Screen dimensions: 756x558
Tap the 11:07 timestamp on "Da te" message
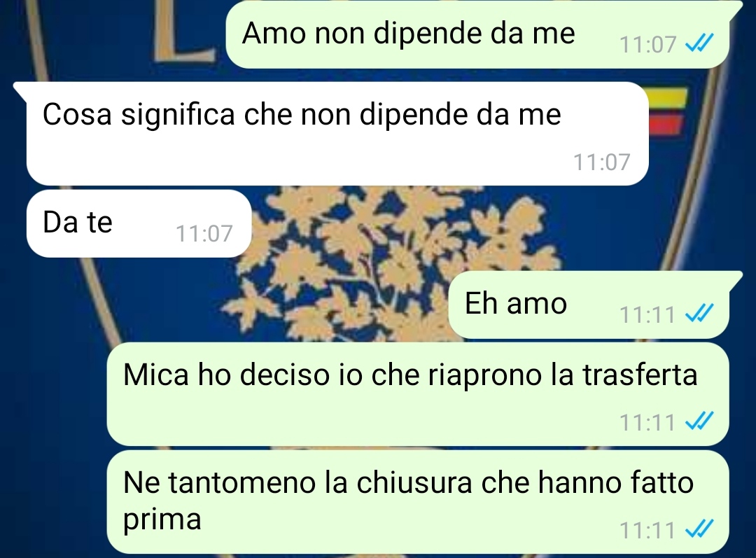coord(204,233)
